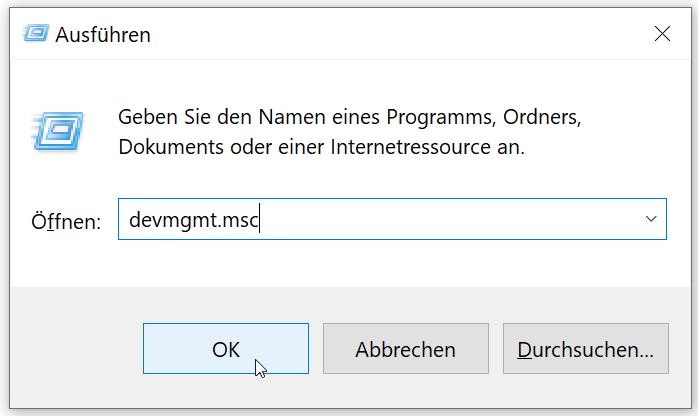Screen dimensions: 698x416
Task: Confirm the command with OK
Action: pos(226,349)
